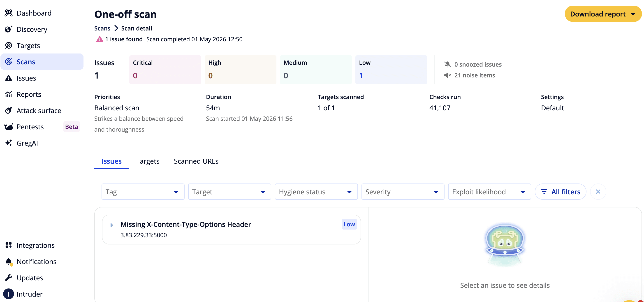Select the High severity card
Image resolution: width=644 pixels, height=302 pixels.
point(240,70)
